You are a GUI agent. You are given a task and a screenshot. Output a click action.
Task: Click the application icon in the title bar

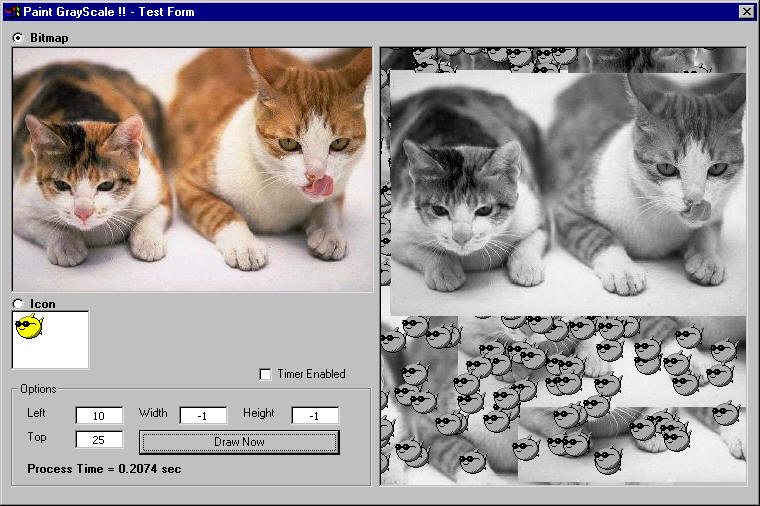coord(11,12)
